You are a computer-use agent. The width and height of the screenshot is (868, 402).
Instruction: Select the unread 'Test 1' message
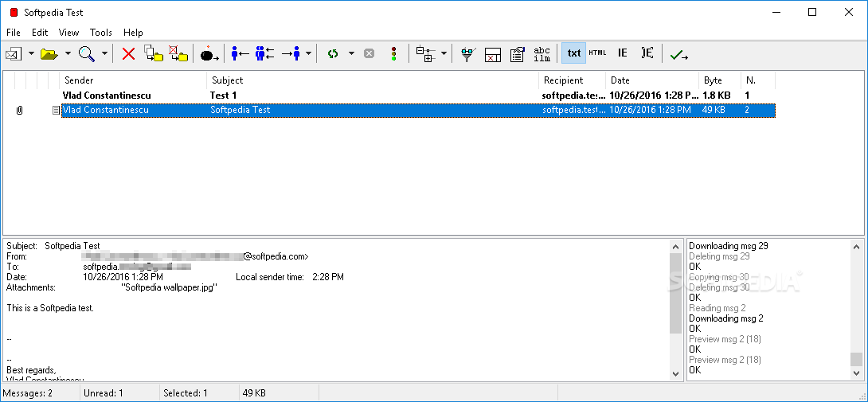point(418,96)
